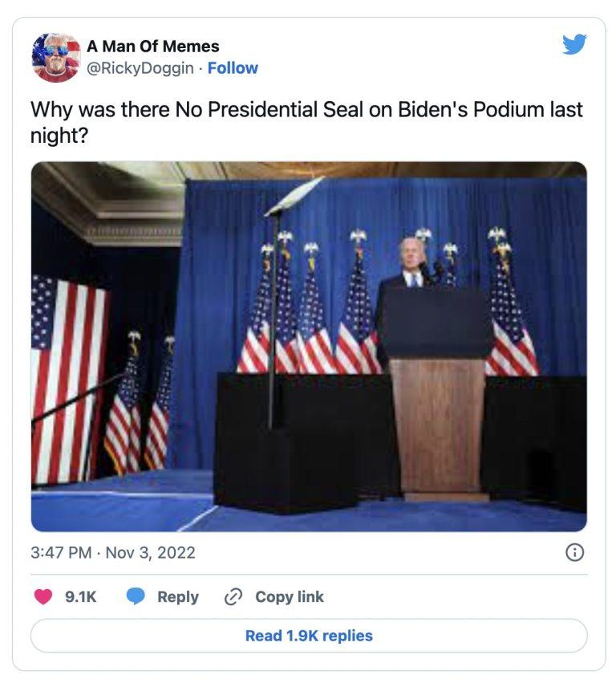This screenshot has height=687, width=616.
Task: Click the 3:47 PM Nov 3, 2022 timestamp
Action: click(112, 552)
